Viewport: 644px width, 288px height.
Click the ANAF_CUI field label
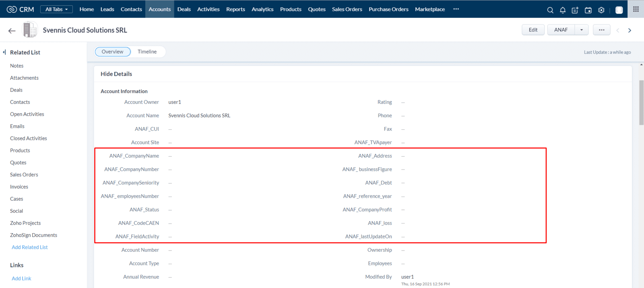(x=147, y=129)
